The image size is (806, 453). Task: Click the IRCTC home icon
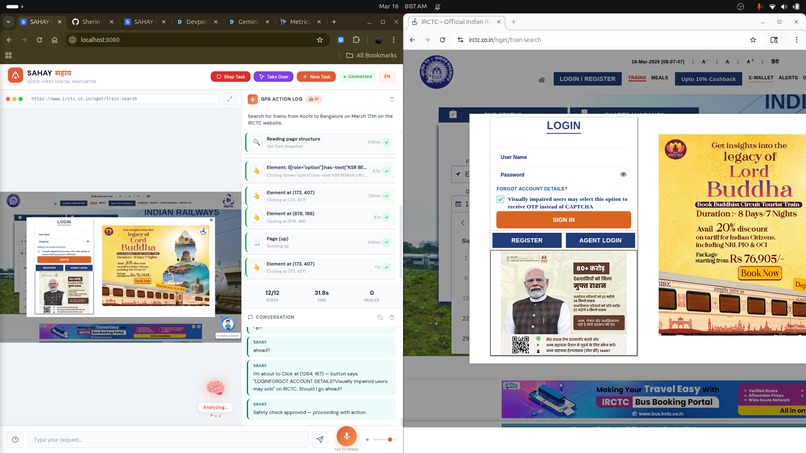(x=541, y=80)
